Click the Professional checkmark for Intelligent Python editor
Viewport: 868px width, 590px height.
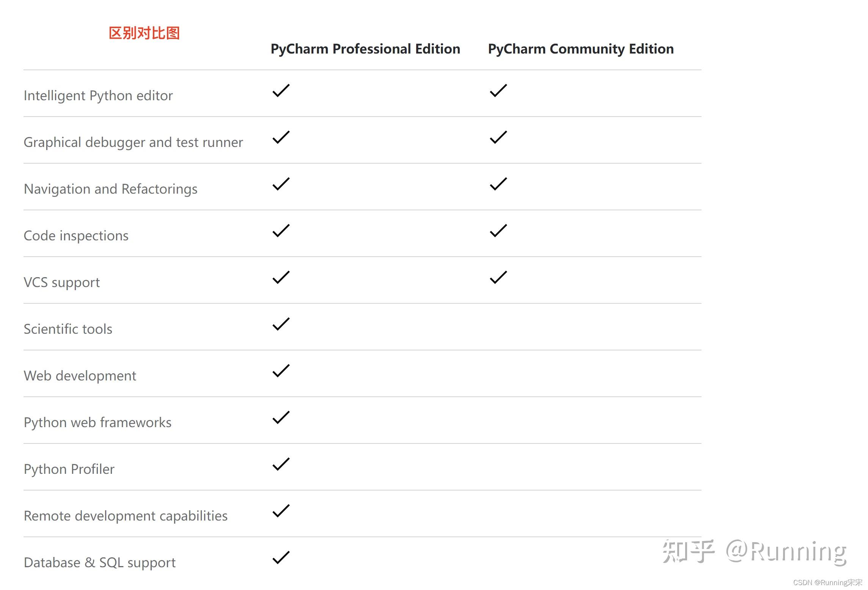[x=281, y=90]
